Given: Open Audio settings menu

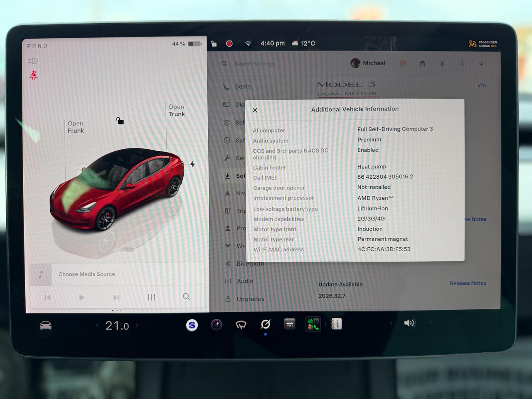Looking at the screenshot, I should tap(239, 281).
